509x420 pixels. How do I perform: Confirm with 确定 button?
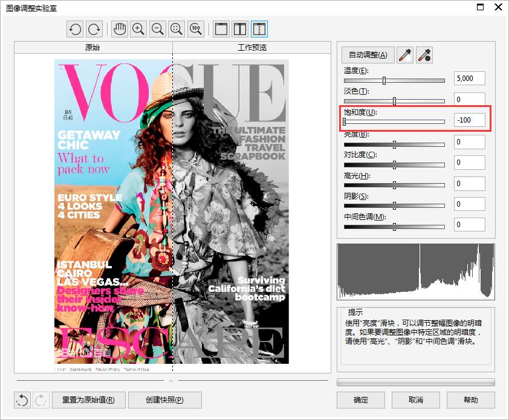tap(361, 400)
